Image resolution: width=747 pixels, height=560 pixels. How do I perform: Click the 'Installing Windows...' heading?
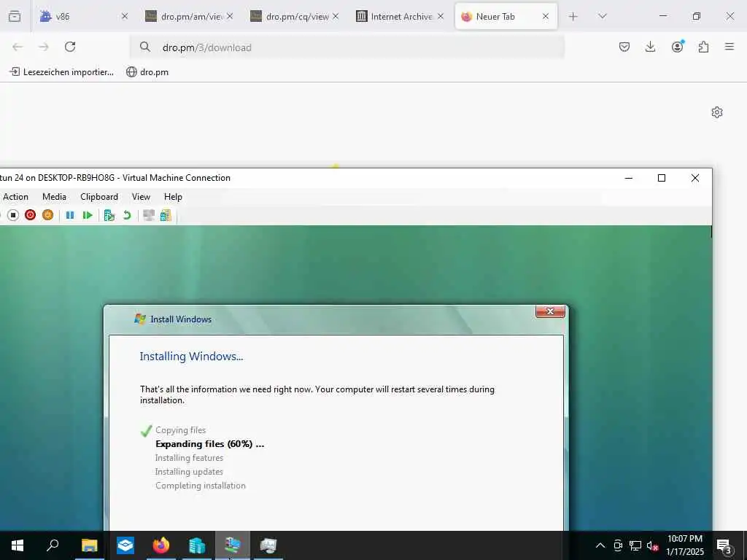tap(192, 356)
